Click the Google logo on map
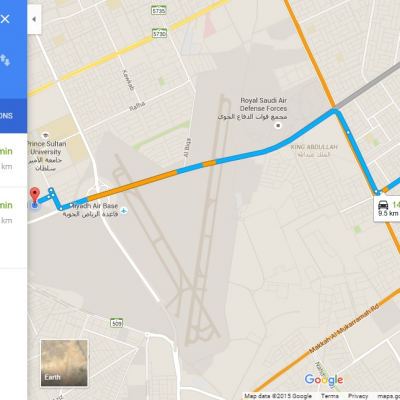The height and width of the screenshot is (400, 400). click(324, 380)
